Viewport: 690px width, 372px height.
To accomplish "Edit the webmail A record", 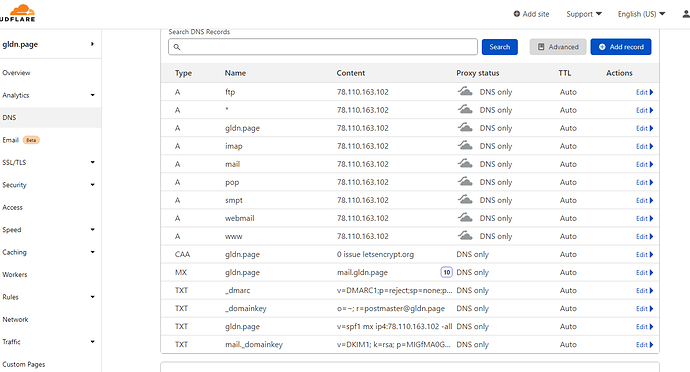I will (645, 218).
